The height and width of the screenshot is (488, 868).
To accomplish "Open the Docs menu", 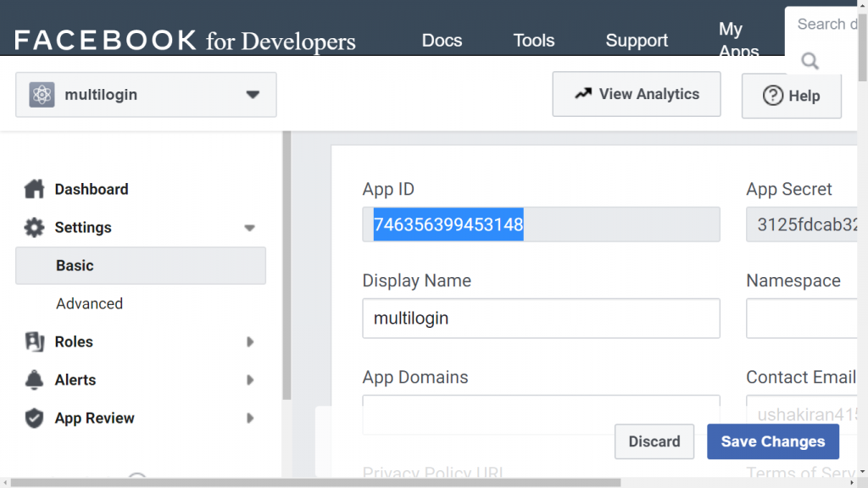I will [x=442, y=41].
